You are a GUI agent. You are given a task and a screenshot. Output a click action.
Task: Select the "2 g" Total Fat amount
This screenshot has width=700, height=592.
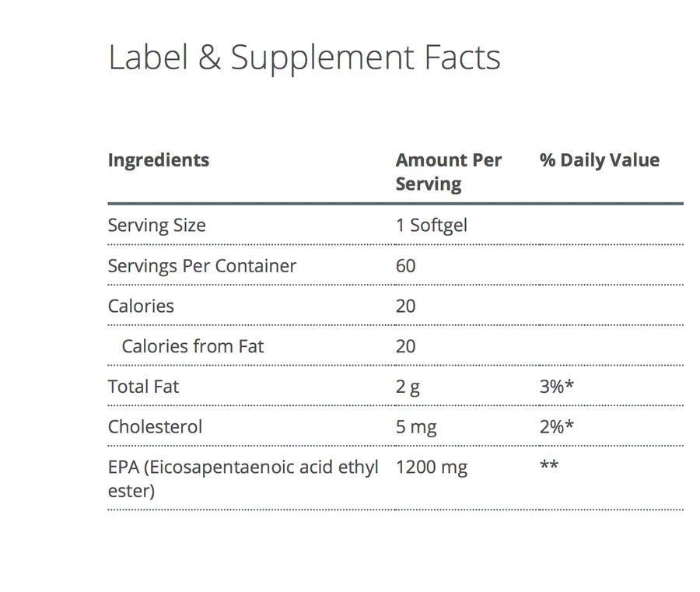coord(408,387)
